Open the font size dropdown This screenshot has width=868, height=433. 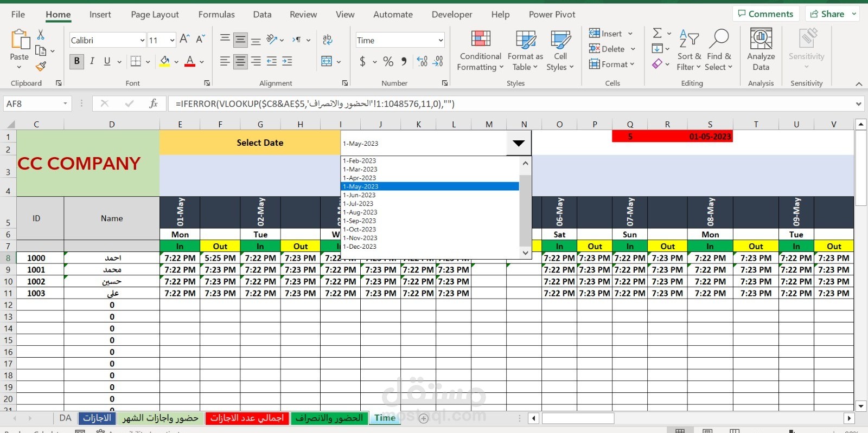[x=173, y=40]
